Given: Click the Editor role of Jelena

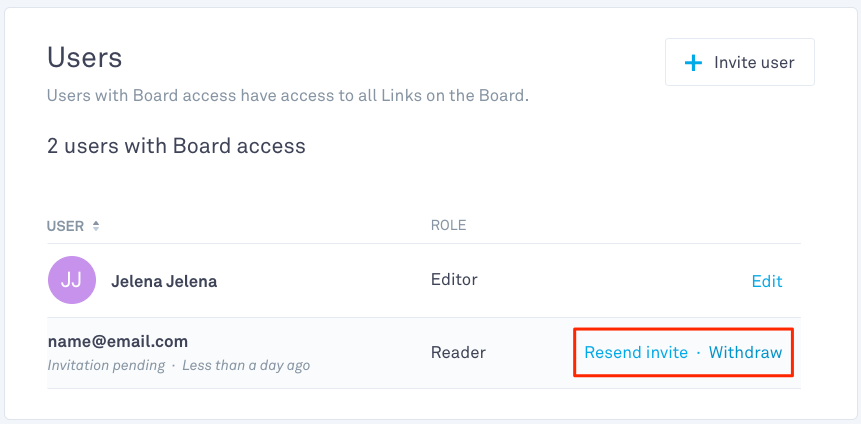Looking at the screenshot, I should [x=454, y=280].
